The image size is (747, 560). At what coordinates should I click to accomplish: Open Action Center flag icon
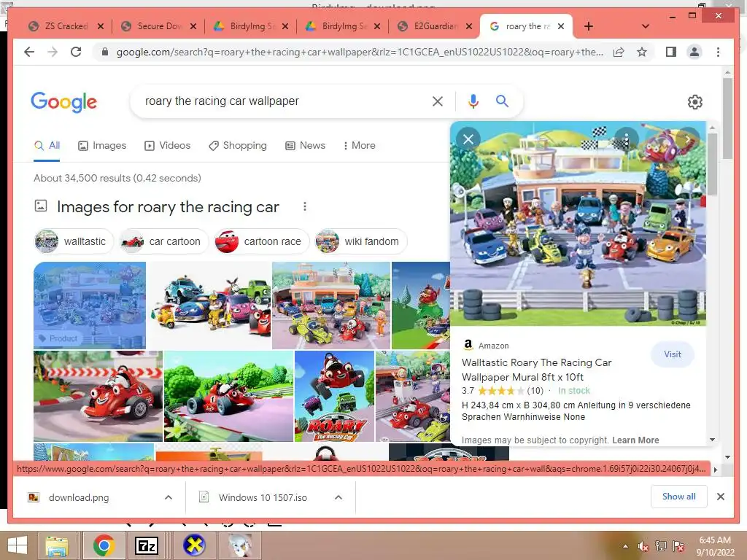[x=678, y=546]
